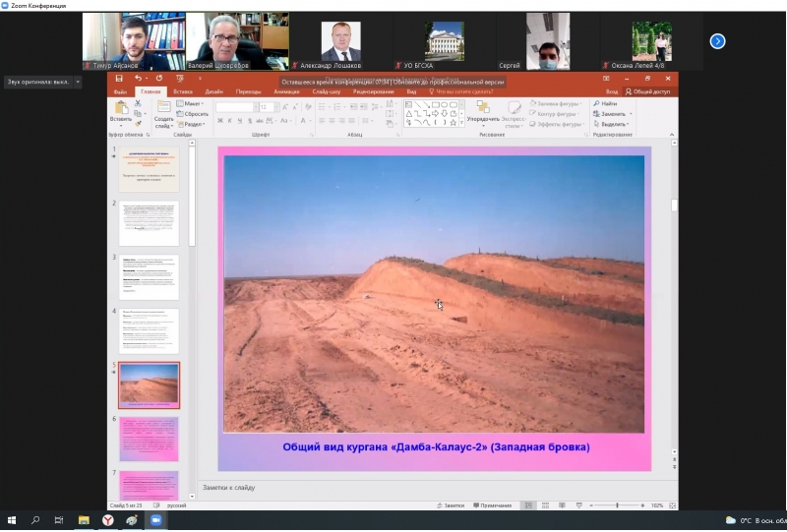The width and height of the screenshot is (787, 532).
Task: Undo the last action in PowerPoint
Action: pyautogui.click(x=138, y=79)
